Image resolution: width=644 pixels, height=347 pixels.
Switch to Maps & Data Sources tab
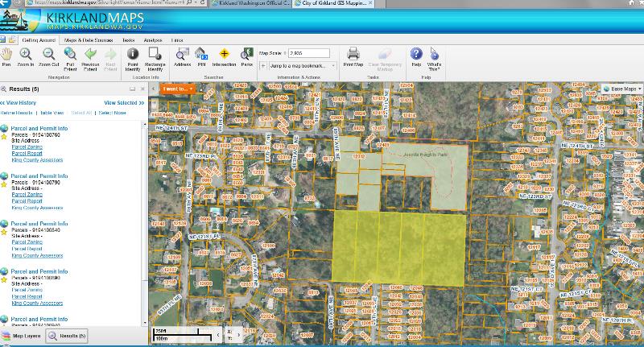(x=89, y=39)
